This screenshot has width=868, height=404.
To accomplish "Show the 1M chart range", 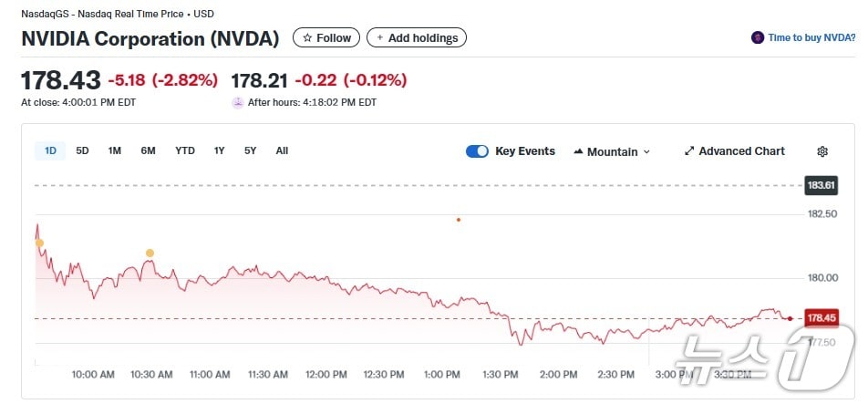I will point(114,150).
